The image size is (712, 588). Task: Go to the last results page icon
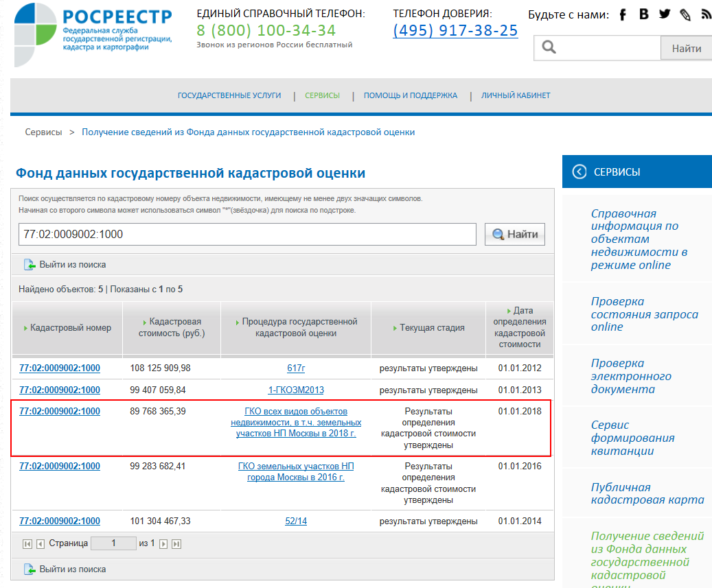coord(176,543)
